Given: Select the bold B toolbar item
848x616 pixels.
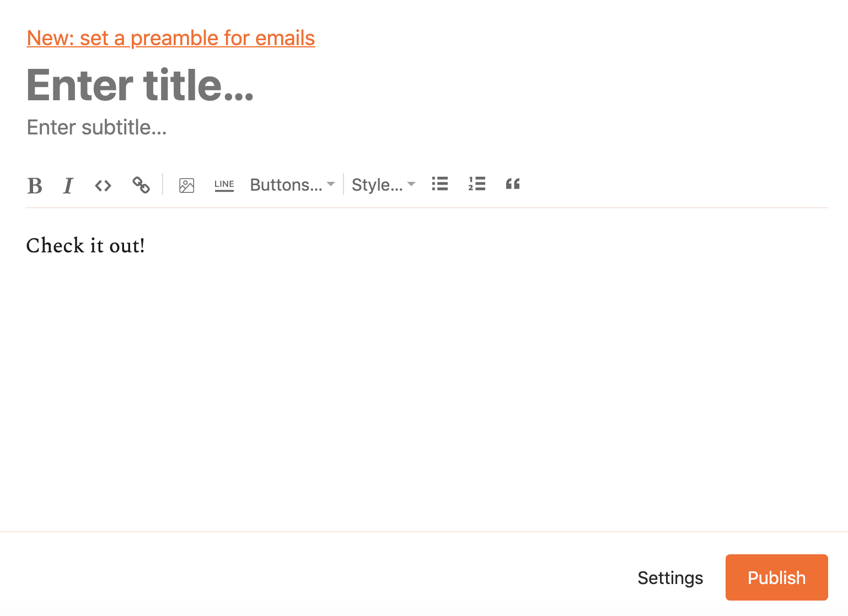Looking at the screenshot, I should 35,186.
